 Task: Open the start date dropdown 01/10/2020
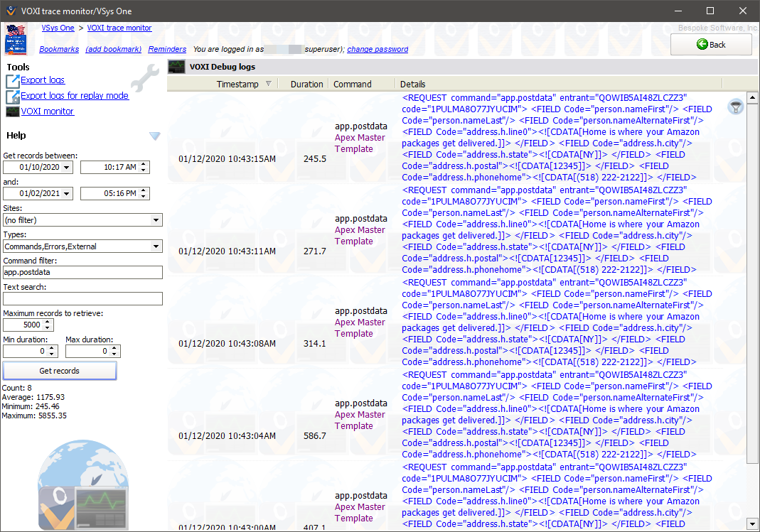click(x=67, y=168)
